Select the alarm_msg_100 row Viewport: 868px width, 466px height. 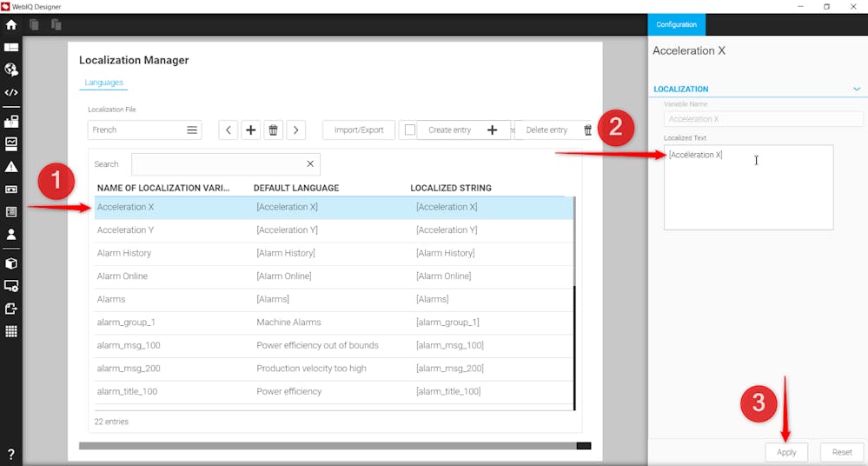coord(334,345)
